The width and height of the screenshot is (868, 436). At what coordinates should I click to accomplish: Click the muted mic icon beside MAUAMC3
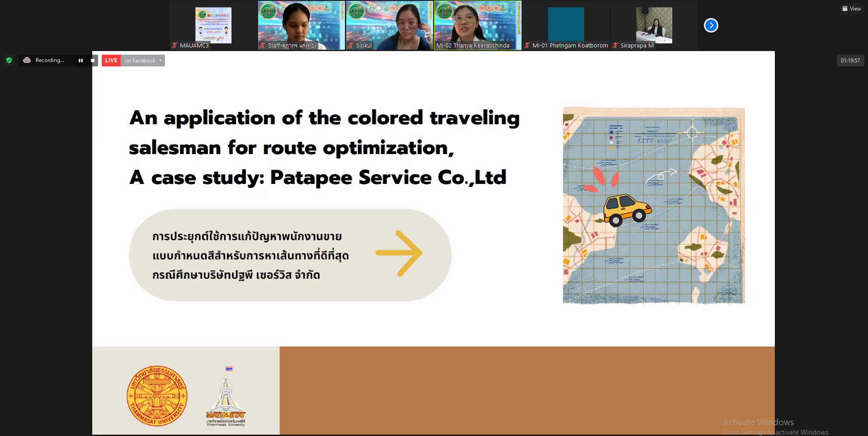tap(175, 45)
